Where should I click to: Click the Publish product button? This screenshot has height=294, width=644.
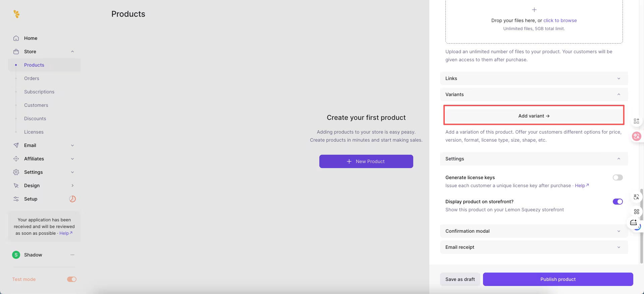pyautogui.click(x=558, y=279)
